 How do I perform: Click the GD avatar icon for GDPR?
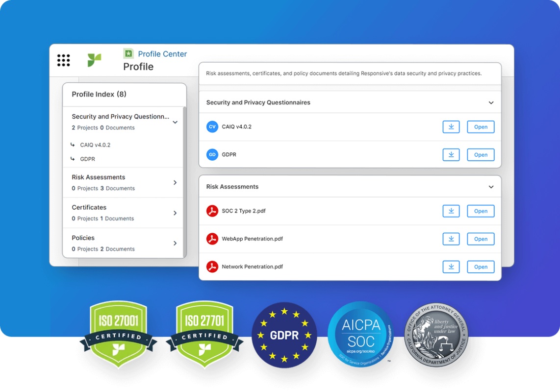[212, 154]
